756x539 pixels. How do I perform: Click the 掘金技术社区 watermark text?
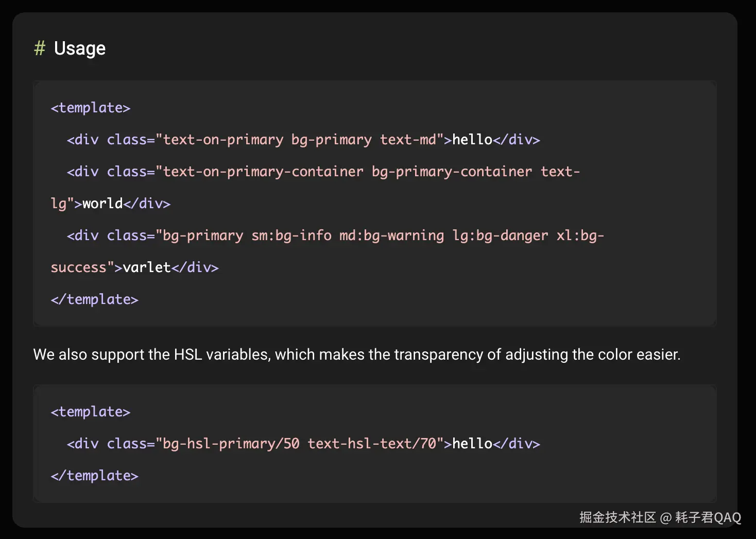pyautogui.click(x=617, y=517)
